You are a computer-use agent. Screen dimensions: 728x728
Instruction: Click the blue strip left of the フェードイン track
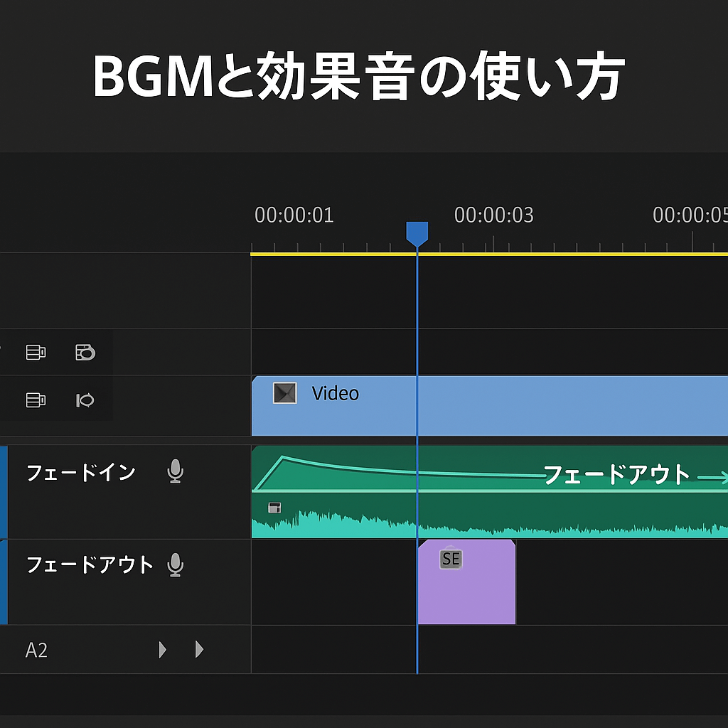4,492
